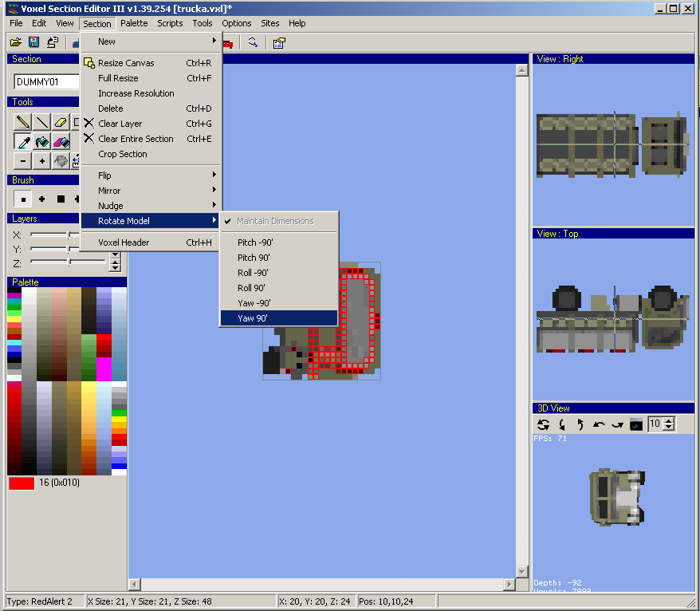The width and height of the screenshot is (700, 611).
Task: Open the Options menu
Action: point(237,23)
